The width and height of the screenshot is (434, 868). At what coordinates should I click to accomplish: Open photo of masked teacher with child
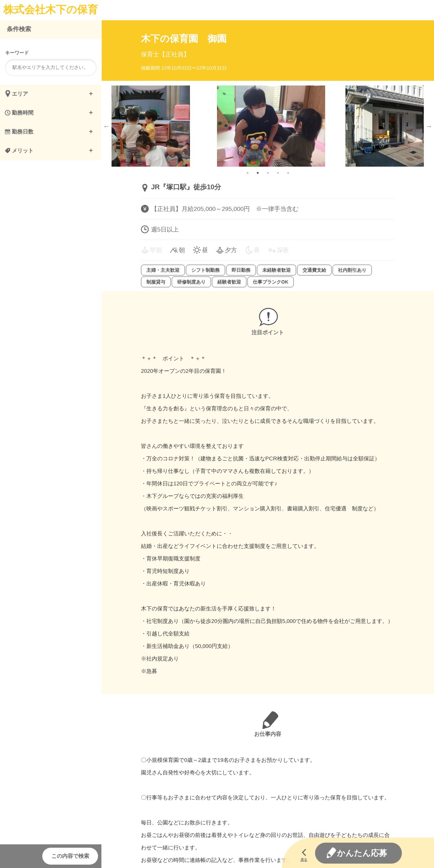tap(271, 126)
